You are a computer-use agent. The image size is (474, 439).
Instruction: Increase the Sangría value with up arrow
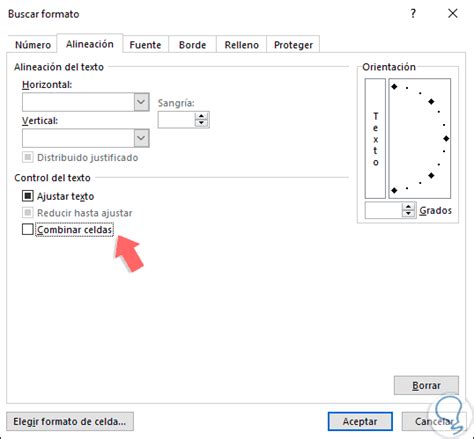click(x=201, y=116)
